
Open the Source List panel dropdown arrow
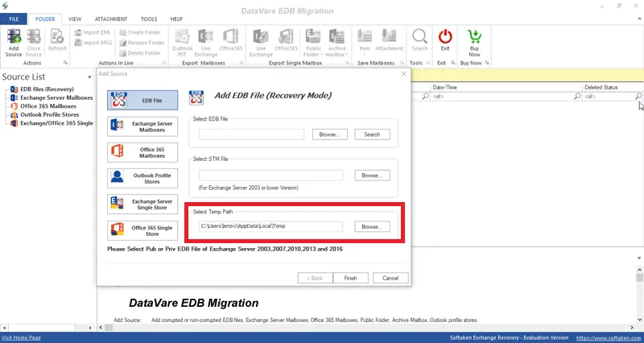click(x=89, y=77)
